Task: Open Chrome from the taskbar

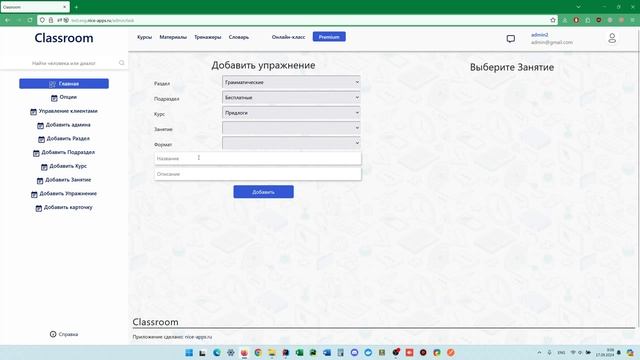Action: click(258, 353)
